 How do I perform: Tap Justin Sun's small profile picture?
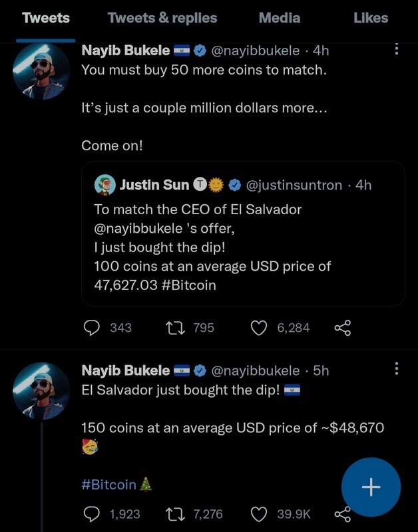tap(105, 185)
